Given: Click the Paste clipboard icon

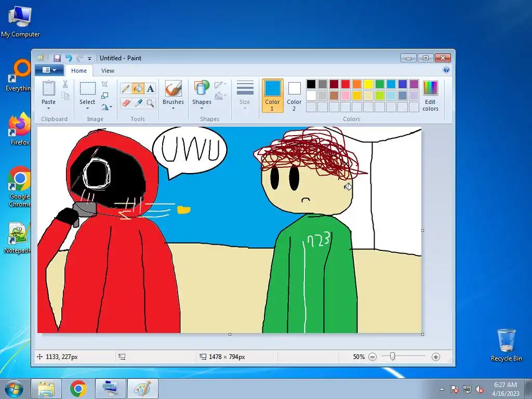Looking at the screenshot, I should [x=48, y=89].
